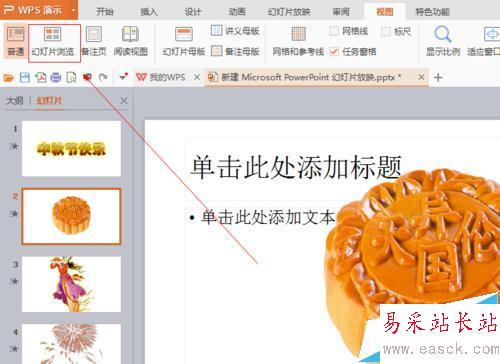The height and width of the screenshot is (364, 500).
Task: Close the pptx document tab
Action: [x=421, y=77]
